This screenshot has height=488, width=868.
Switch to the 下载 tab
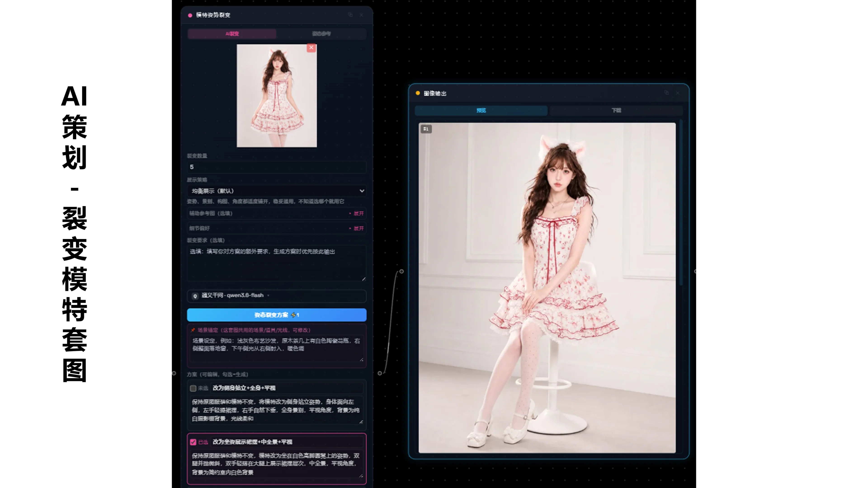point(616,110)
